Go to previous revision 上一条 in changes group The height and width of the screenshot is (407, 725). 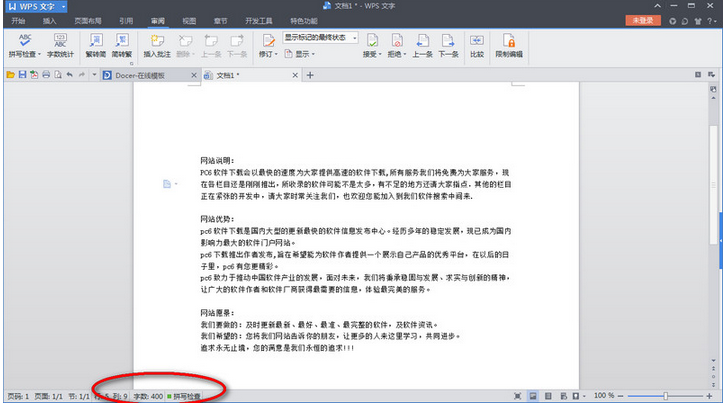[422, 46]
